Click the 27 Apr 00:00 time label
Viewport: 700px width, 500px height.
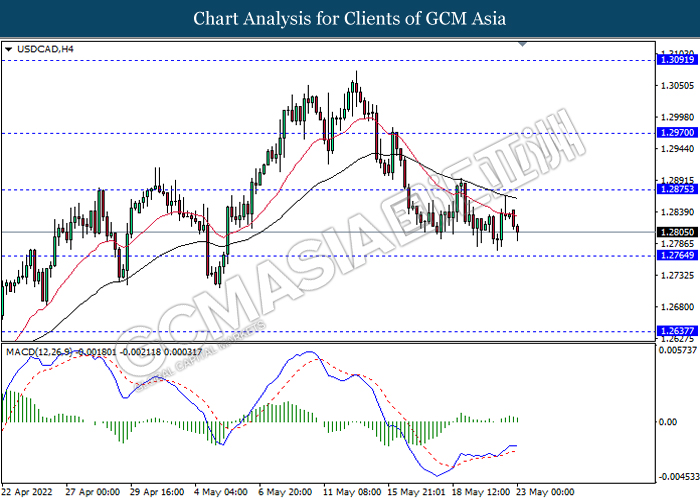click(x=92, y=492)
